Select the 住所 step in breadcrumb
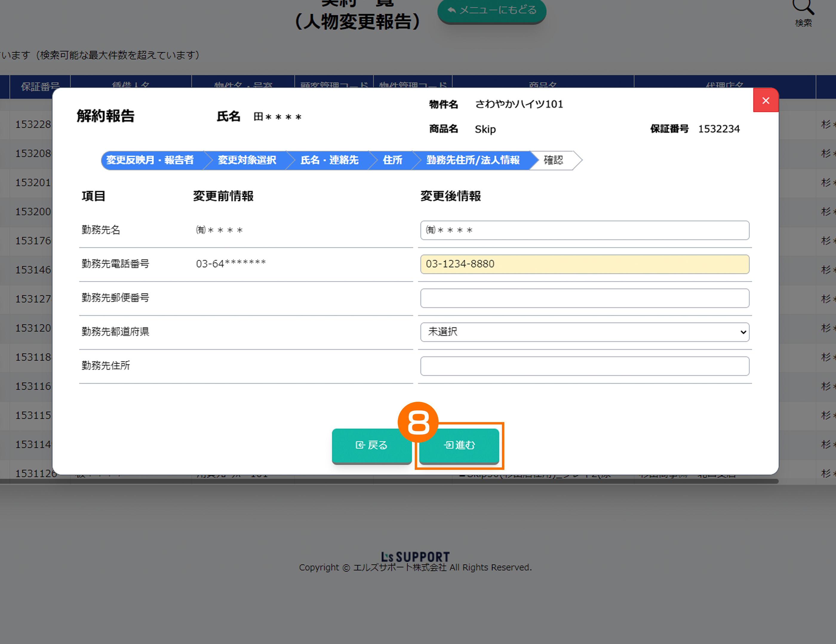This screenshot has height=644, width=836. point(392,160)
